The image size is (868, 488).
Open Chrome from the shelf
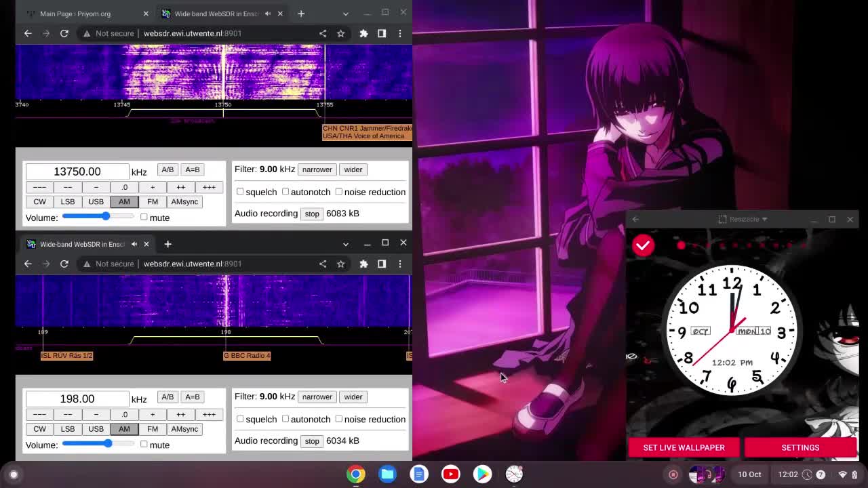pos(356,474)
